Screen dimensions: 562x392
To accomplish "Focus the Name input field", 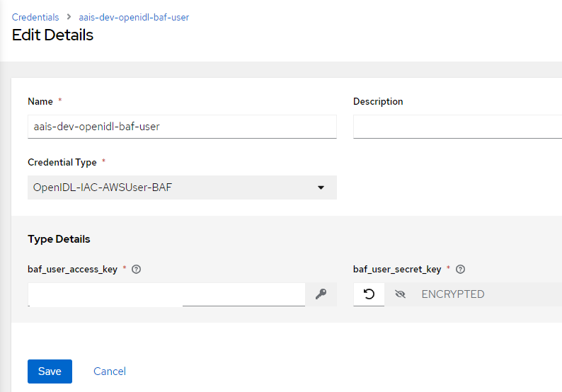I will click(x=182, y=127).
